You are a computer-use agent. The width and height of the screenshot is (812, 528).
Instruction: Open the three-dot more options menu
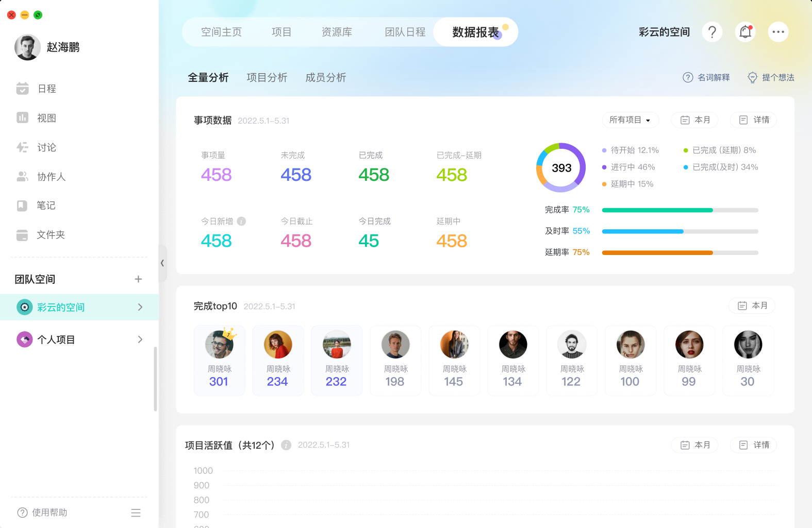778,32
